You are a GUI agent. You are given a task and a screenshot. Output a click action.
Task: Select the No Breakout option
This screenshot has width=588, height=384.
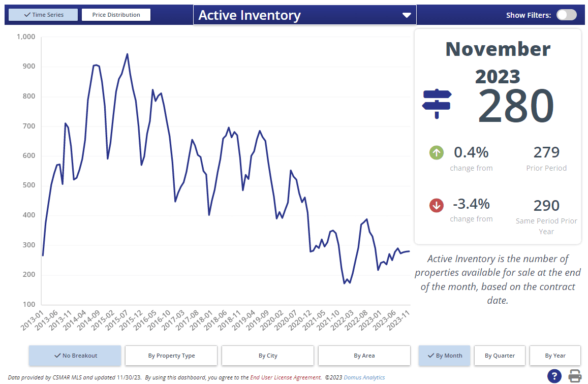[x=75, y=356]
